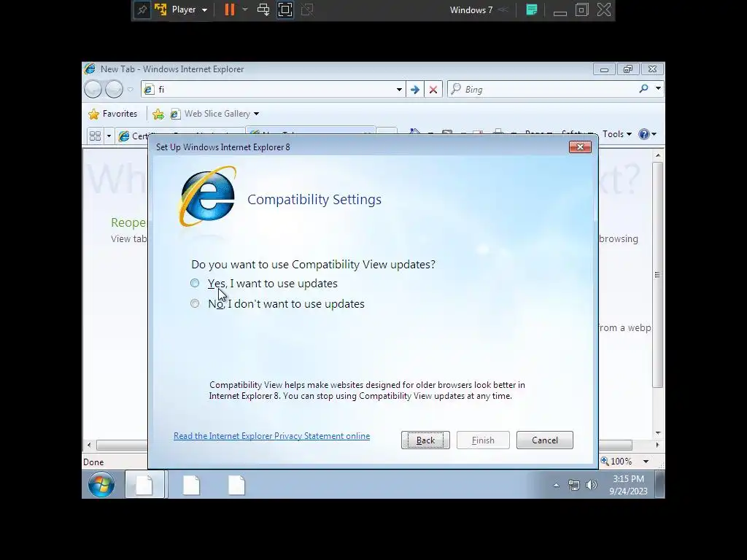Click the VMware Unity mode icon
Screen dimensions: 747x560
pos(307,9)
